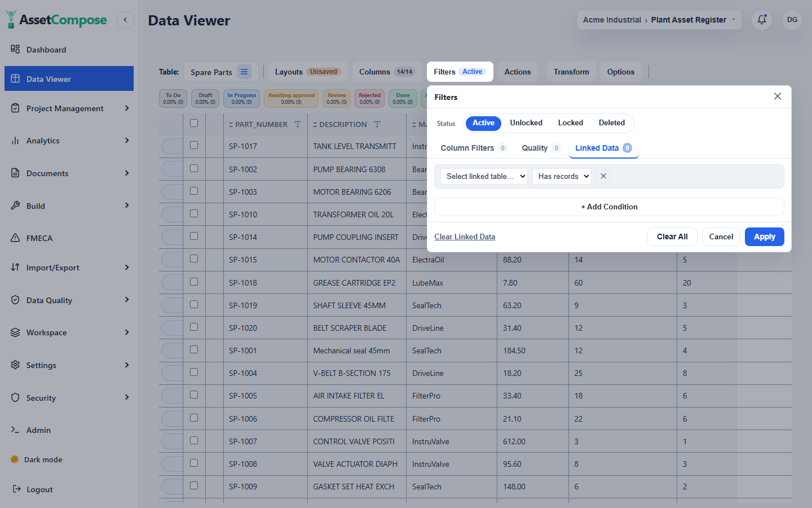Select the checkbox for SP-1015
812x508 pixels.
(194, 259)
